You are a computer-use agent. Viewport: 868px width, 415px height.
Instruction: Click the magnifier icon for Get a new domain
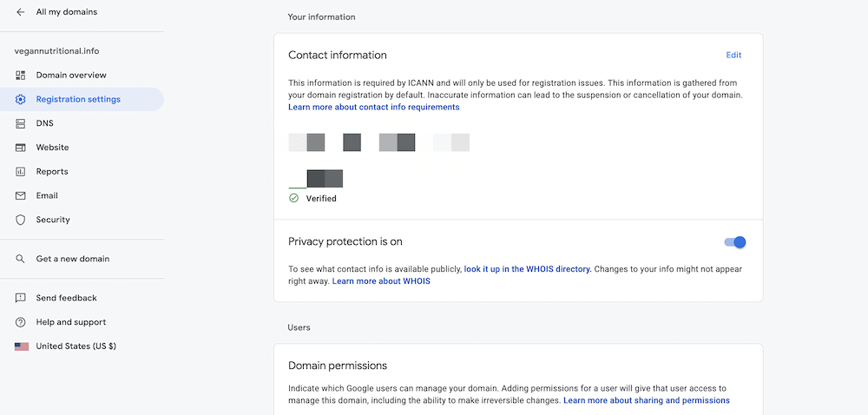click(x=21, y=259)
